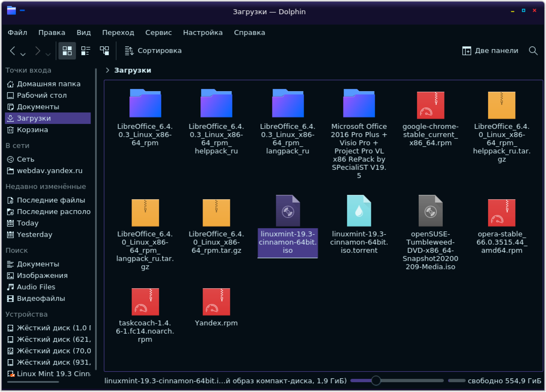Viewport: 546px width, 392px height.
Task: Search for Изображения images
Action: coord(48,276)
